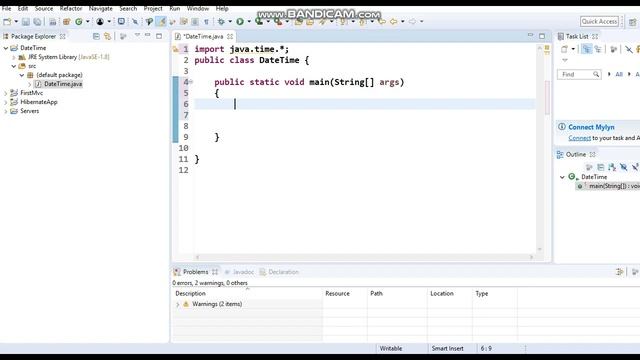Image resolution: width=640 pixels, height=360 pixels.
Task: Click the editor horizontal scrollbar
Action: pos(364,257)
